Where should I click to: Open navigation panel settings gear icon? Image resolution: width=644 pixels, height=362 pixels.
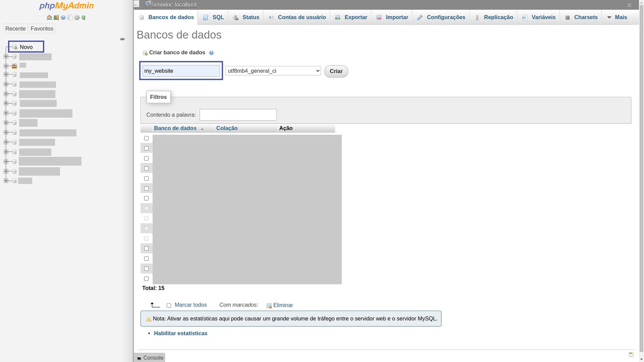click(x=76, y=17)
